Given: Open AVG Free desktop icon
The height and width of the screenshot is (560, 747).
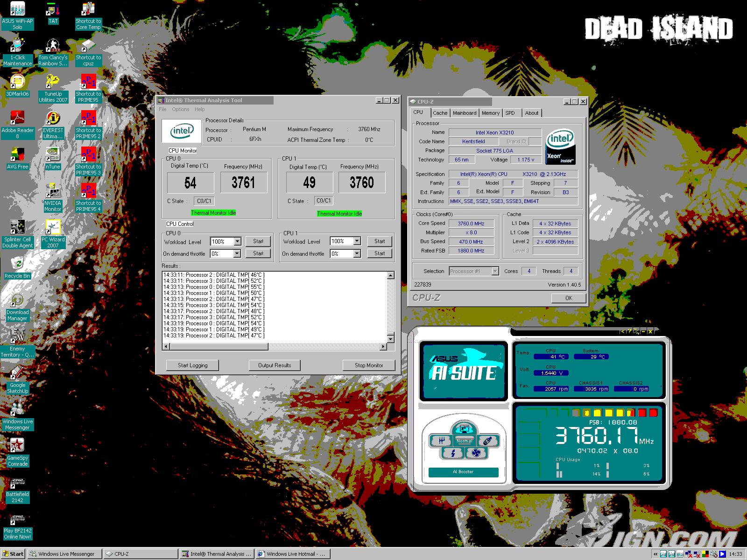Looking at the screenshot, I should tap(17, 159).
